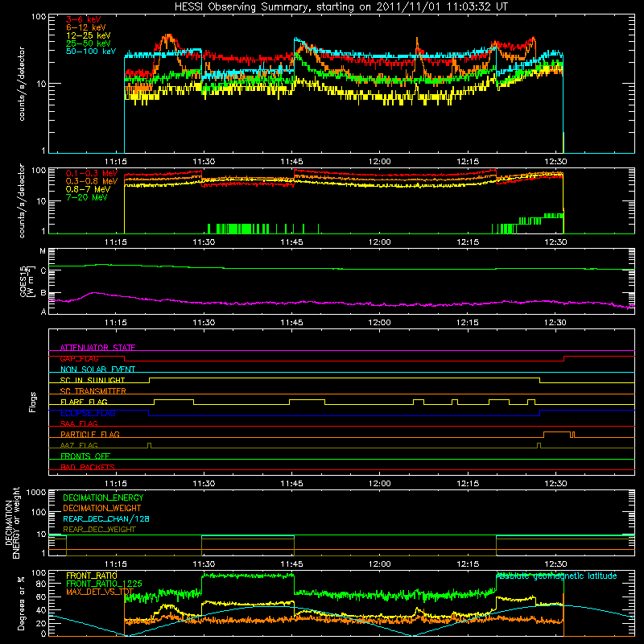Click the Absolute geomagnetic latitude label
The width and height of the screenshot is (644, 644).
click(x=556, y=576)
